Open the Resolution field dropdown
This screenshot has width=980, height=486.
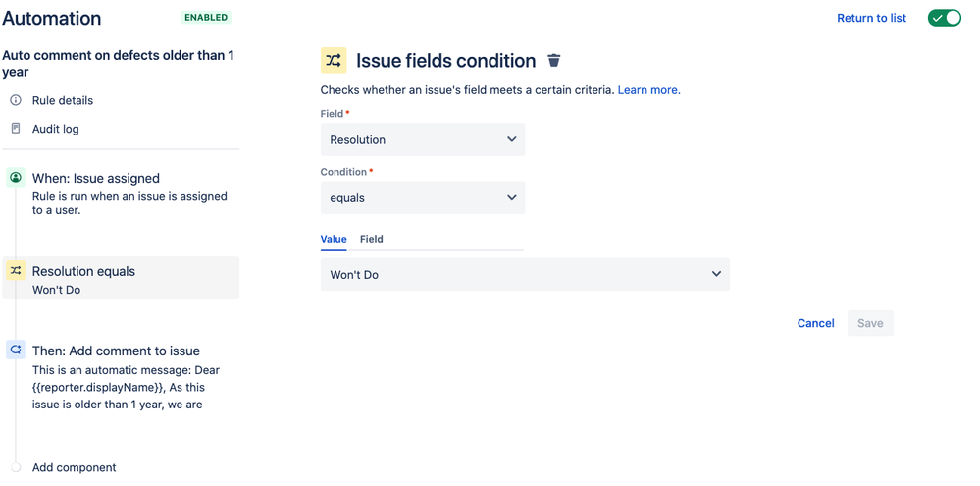tap(423, 139)
